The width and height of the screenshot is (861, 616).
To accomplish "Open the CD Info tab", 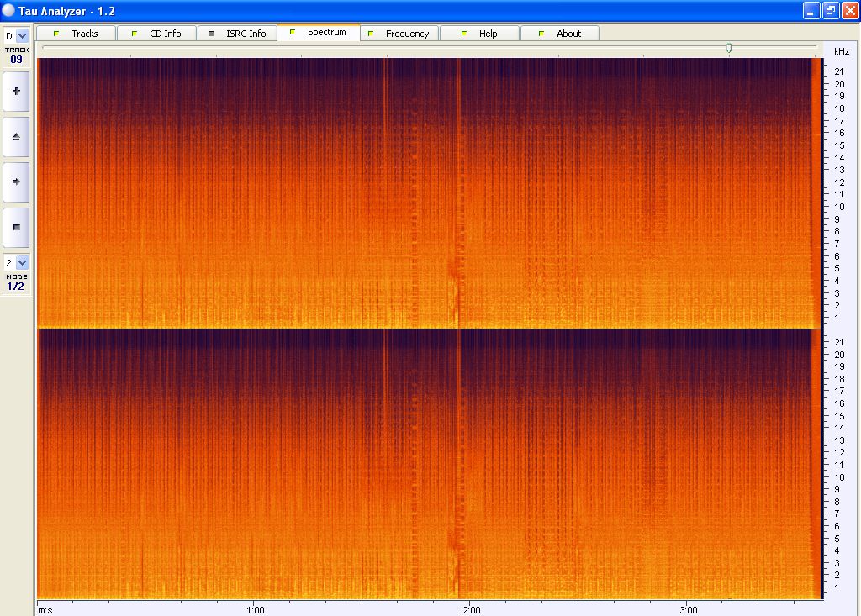I will (x=157, y=34).
